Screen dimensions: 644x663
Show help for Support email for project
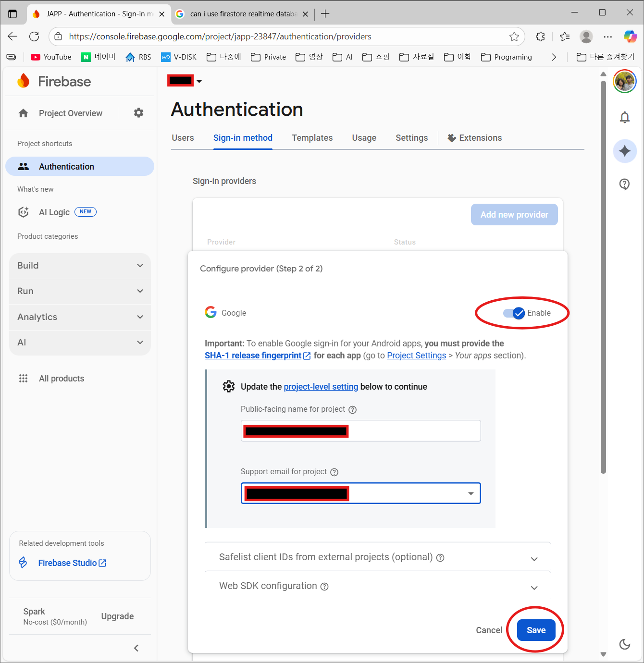click(334, 472)
